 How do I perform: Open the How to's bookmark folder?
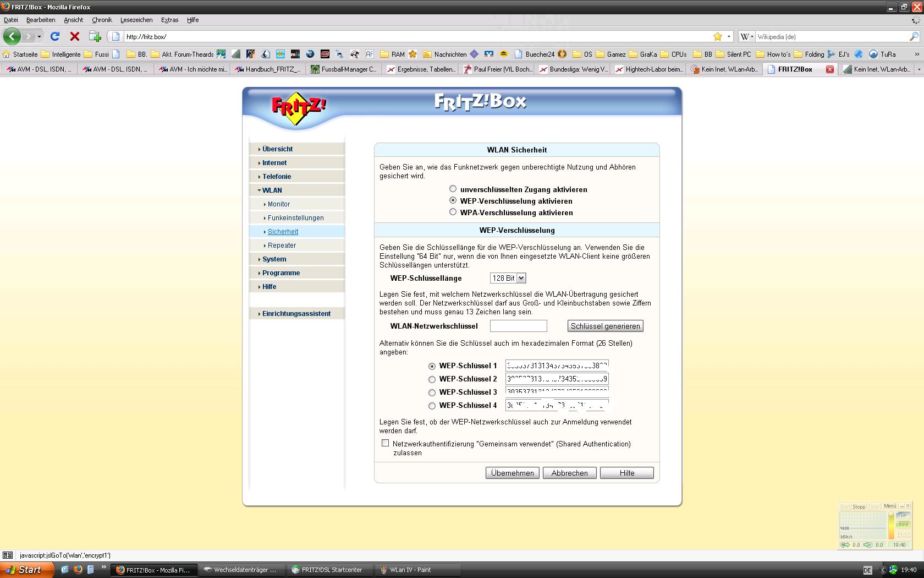click(x=773, y=54)
